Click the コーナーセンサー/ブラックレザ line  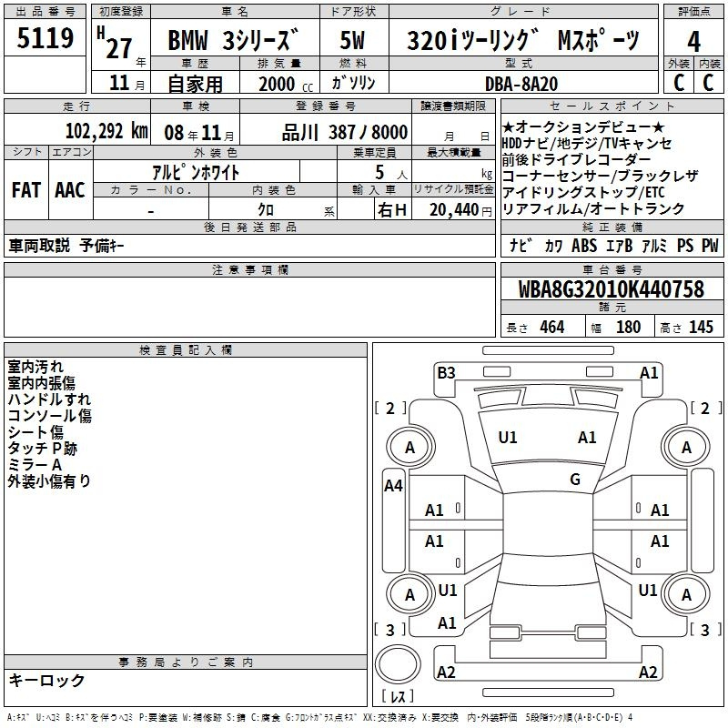[x=600, y=176]
